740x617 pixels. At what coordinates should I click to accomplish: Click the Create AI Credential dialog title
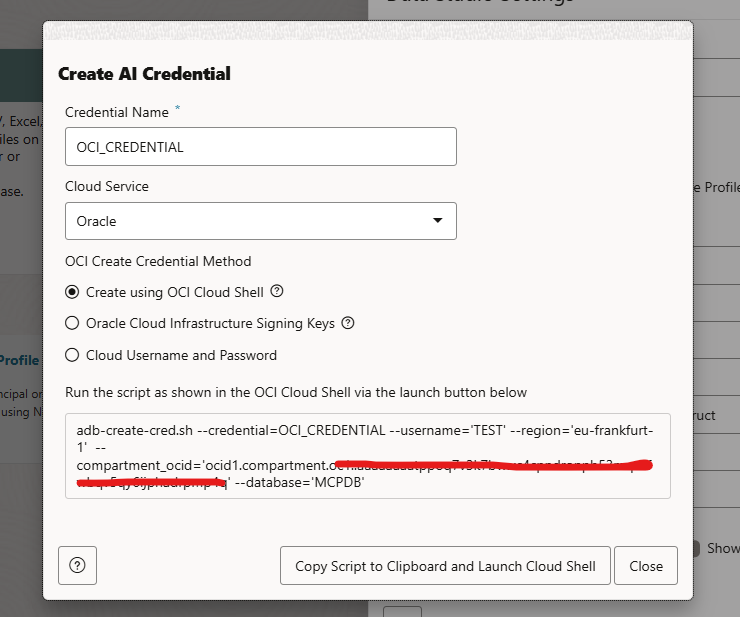(x=144, y=74)
